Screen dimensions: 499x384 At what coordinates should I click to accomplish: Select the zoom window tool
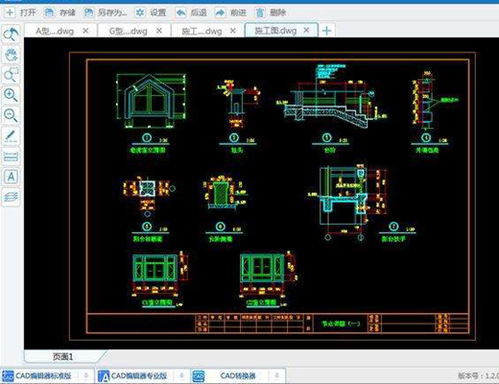(x=11, y=75)
